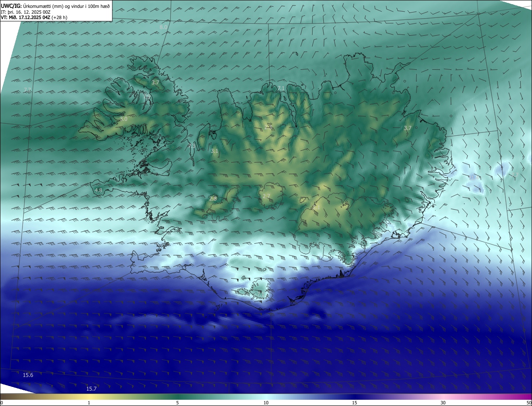This screenshot has width=532, height=406.
Task: Click the precipitation color scale bar
Action: click(x=266, y=396)
